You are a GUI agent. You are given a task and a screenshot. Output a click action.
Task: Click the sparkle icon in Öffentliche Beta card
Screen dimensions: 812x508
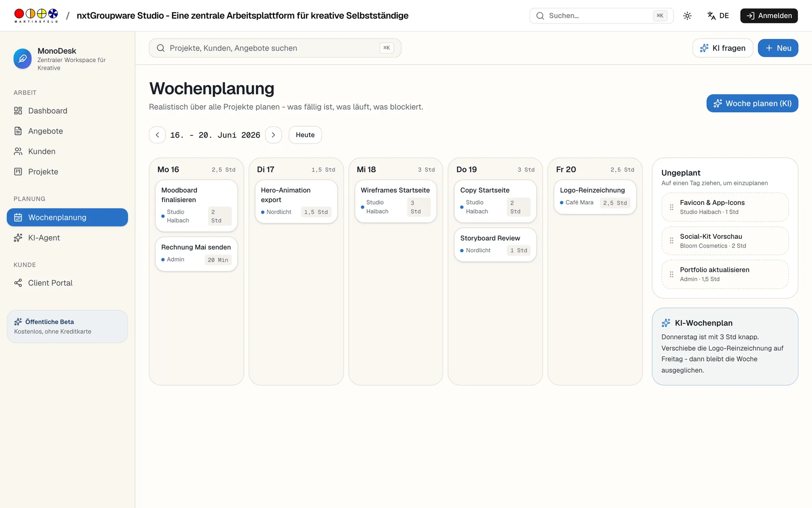pyautogui.click(x=18, y=322)
